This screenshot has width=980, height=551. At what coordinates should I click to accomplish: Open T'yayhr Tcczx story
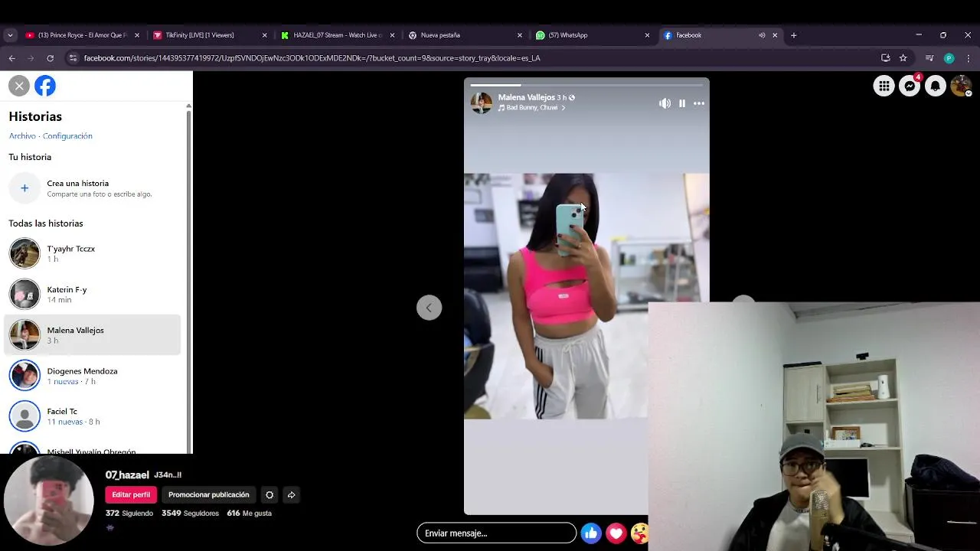coord(93,253)
